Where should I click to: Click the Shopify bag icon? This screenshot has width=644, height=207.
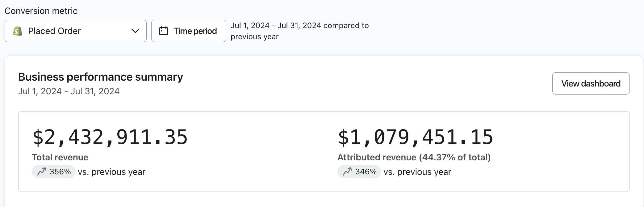click(x=18, y=31)
